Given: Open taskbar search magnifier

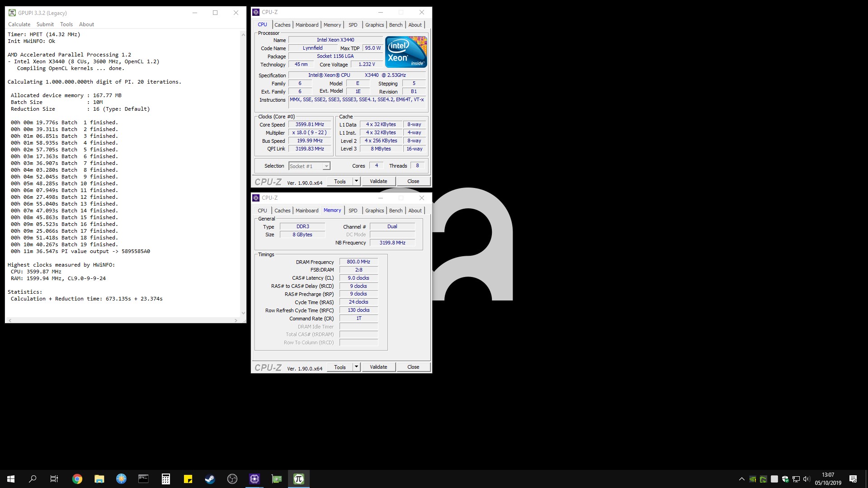Looking at the screenshot, I should [x=33, y=479].
